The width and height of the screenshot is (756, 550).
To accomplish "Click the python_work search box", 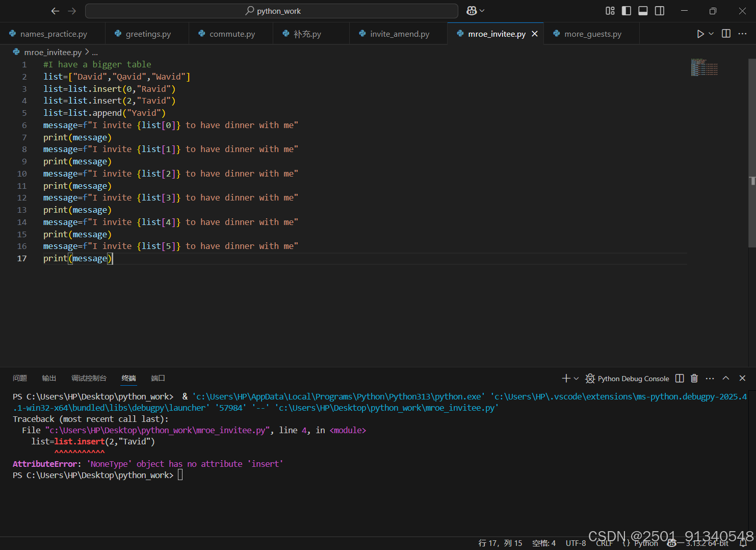I will 272,11.
